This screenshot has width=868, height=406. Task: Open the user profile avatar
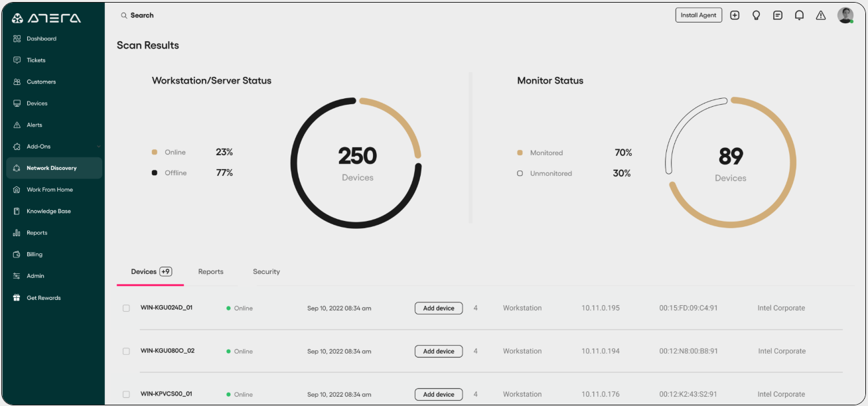coord(845,15)
